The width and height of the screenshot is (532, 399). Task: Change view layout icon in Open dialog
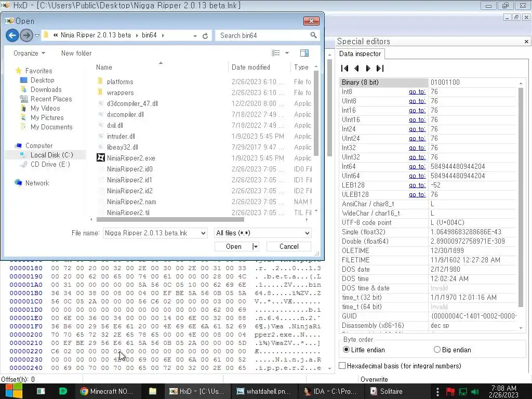coord(276,53)
